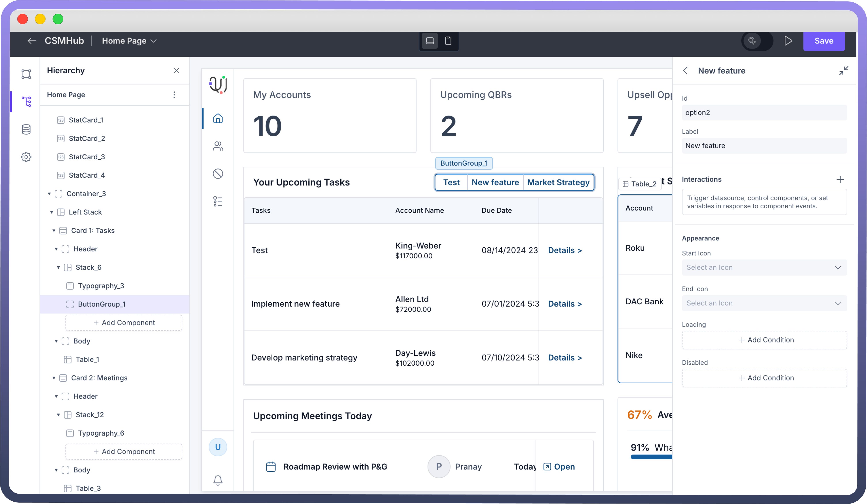Viewport: 867px width, 504px height.
Task: Open the End Icon dropdown
Action: click(764, 303)
